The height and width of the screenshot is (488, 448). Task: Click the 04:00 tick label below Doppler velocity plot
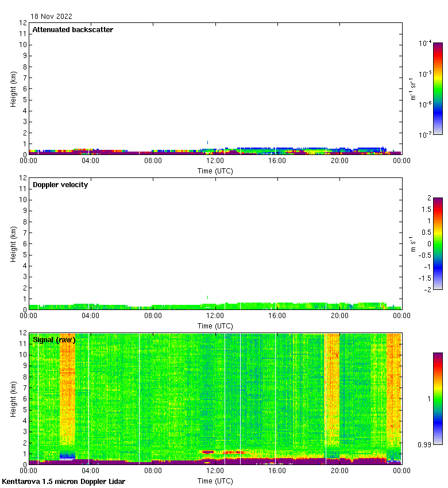point(91,316)
